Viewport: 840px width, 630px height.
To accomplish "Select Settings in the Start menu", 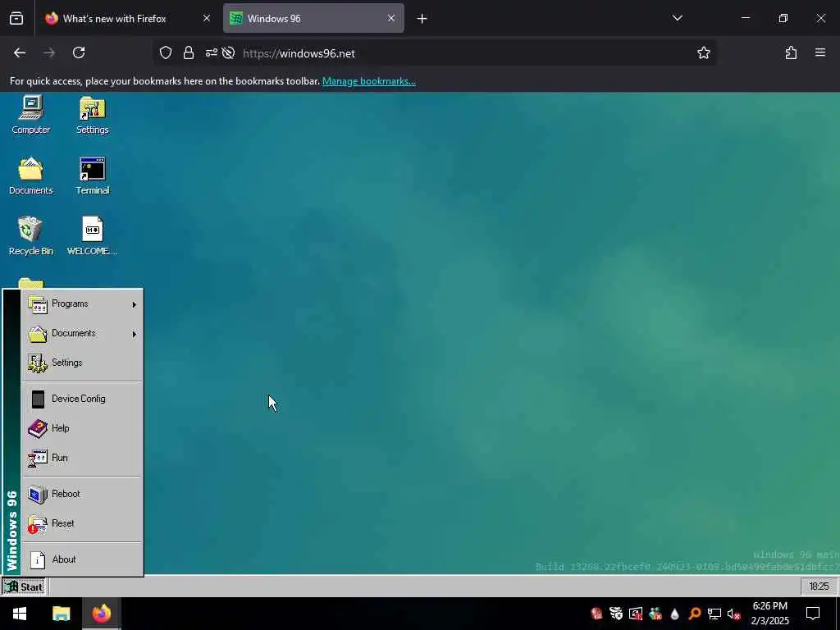I will coord(81,363).
